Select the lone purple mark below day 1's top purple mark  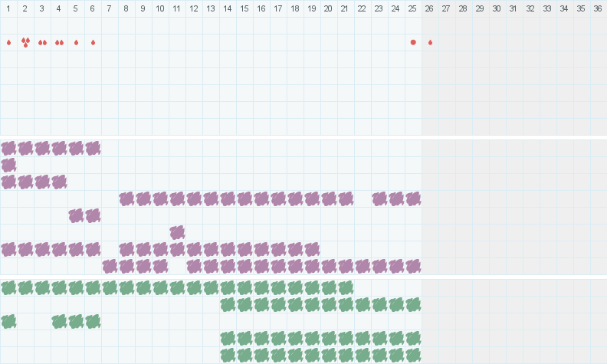click(x=8, y=165)
